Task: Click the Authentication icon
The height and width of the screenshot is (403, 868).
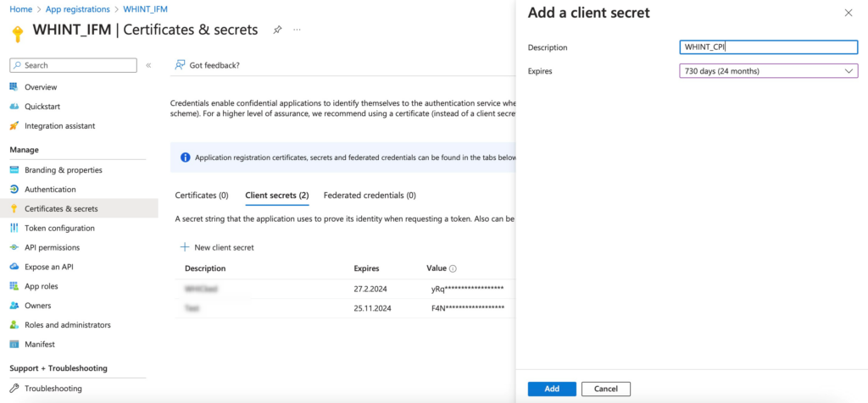Action: pos(14,189)
